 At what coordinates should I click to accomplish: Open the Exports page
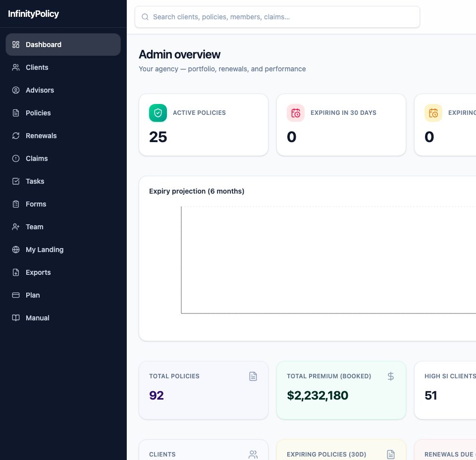coord(63,272)
